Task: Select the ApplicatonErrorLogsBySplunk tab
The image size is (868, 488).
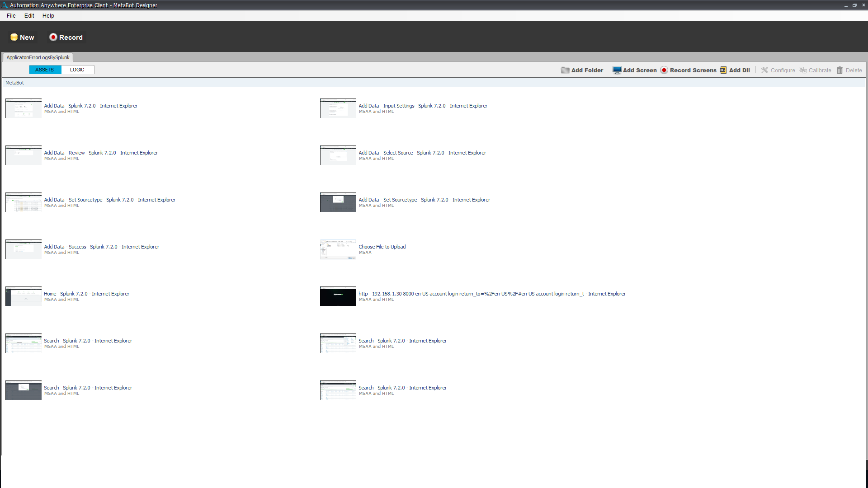Action: [38, 57]
